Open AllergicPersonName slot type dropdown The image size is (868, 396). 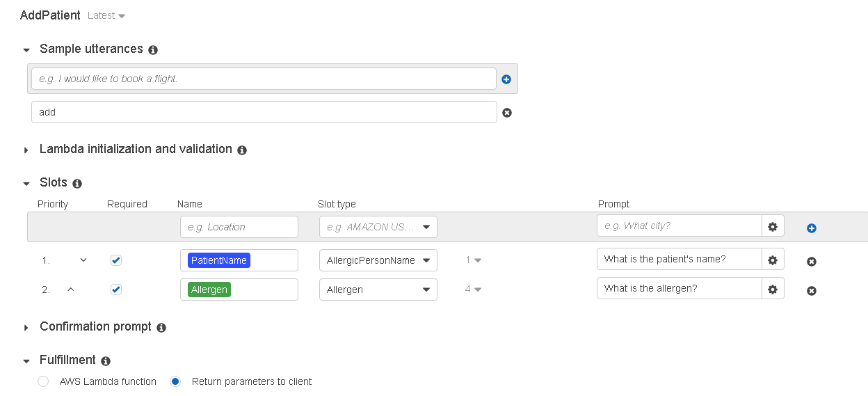(x=378, y=260)
